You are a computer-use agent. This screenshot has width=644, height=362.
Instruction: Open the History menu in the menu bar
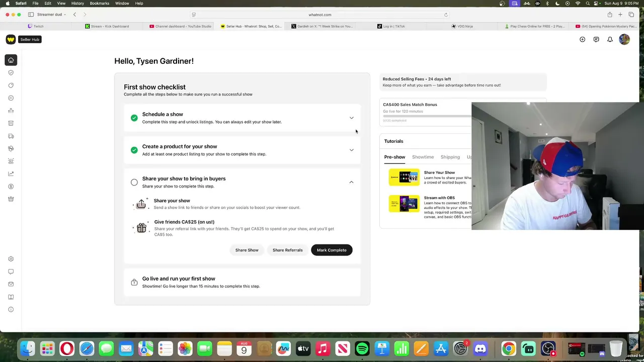77,4
